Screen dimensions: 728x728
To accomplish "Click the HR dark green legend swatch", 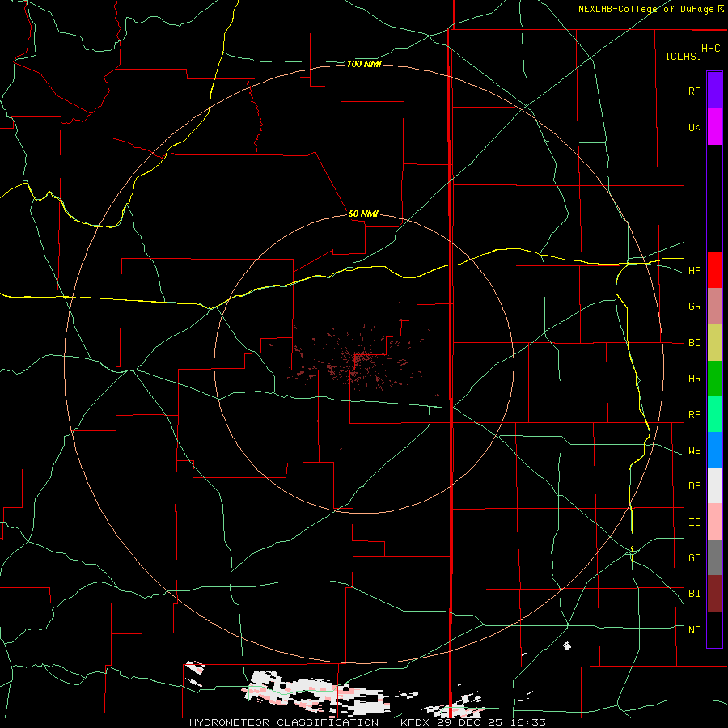I will (x=714, y=379).
